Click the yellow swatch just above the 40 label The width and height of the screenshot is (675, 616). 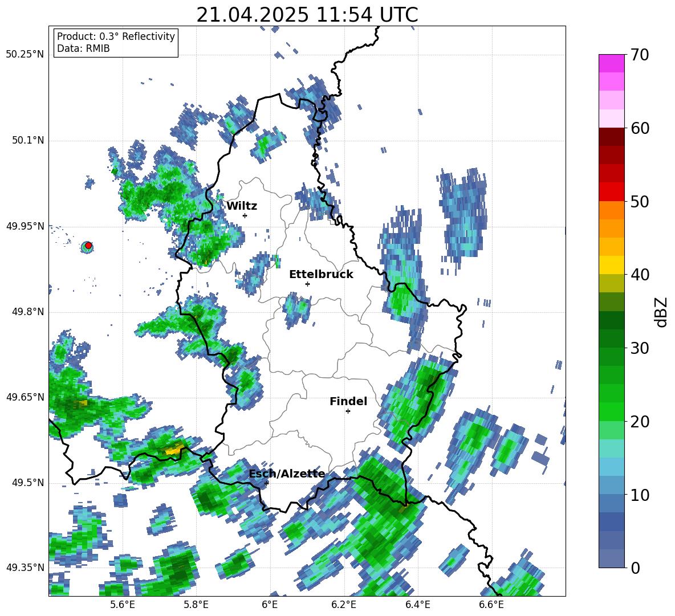click(611, 265)
